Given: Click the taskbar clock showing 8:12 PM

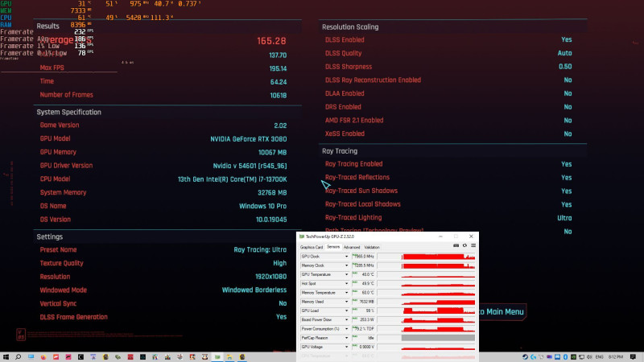Looking at the screenshot, I should (616, 357).
